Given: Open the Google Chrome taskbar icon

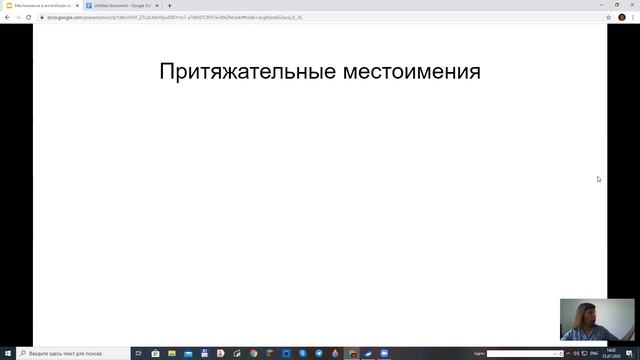Looking at the screenshot, I should (x=253, y=353).
